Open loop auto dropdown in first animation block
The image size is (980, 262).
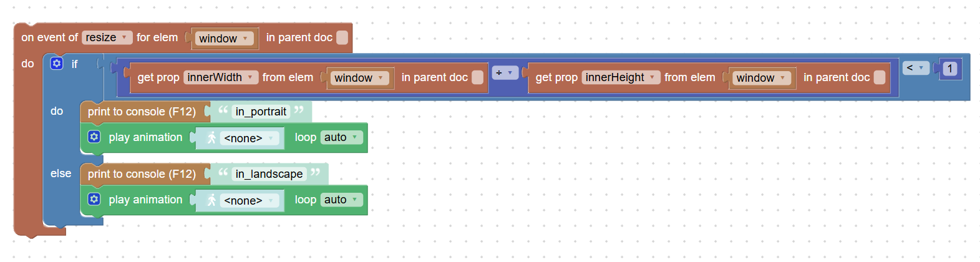tap(342, 137)
